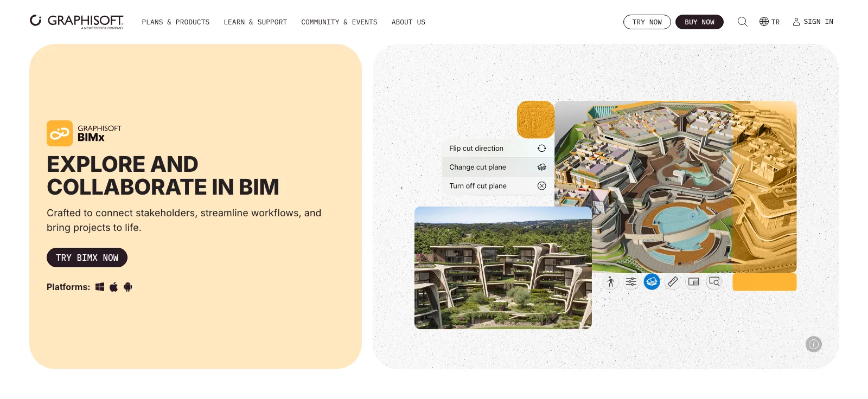This screenshot has height=399, width=868.
Task: Click the BIMx orange app icon
Action: click(x=60, y=133)
